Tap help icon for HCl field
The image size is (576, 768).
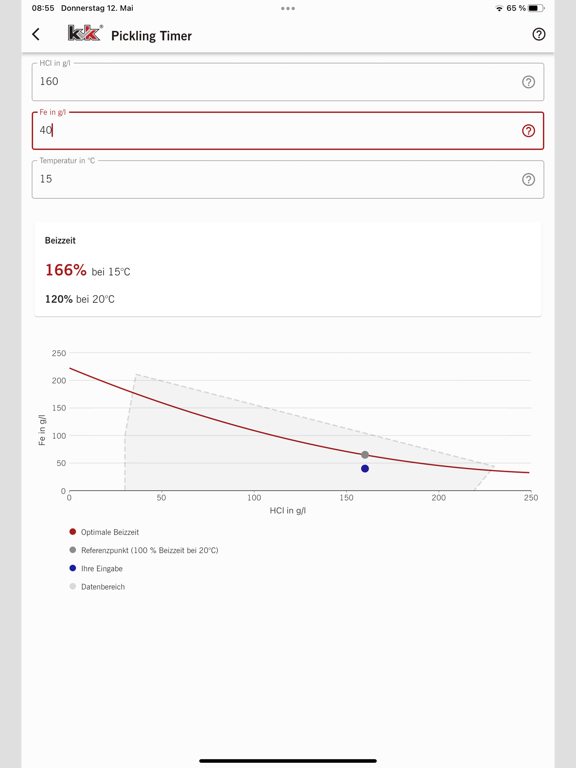click(x=528, y=82)
